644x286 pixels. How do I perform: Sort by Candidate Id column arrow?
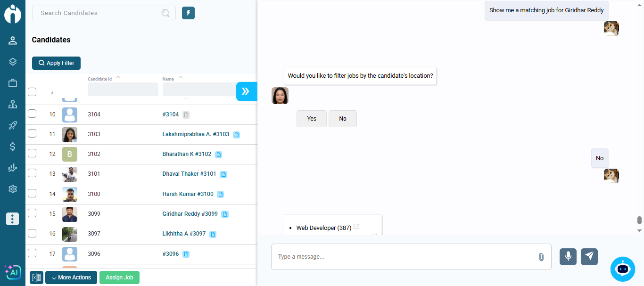click(x=118, y=78)
